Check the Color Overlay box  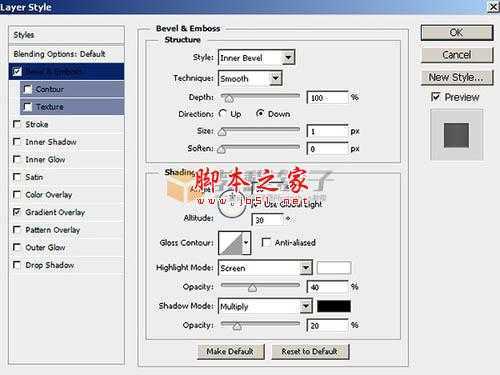click(x=17, y=194)
